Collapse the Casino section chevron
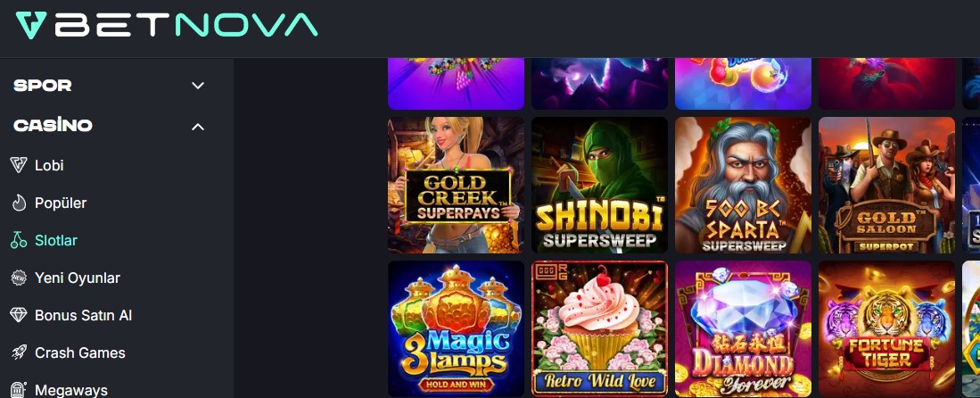Image resolution: width=980 pixels, height=398 pixels. pos(197,127)
